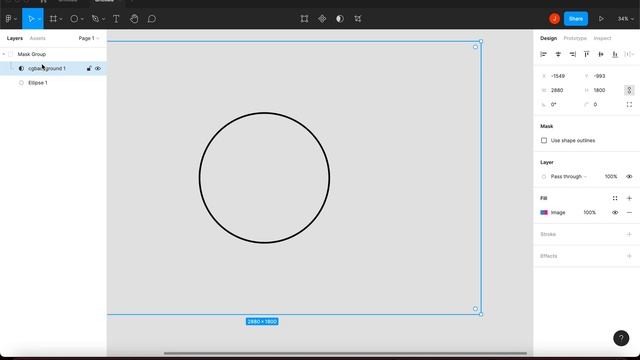Open the help button
640x360 pixels.
tap(621, 338)
